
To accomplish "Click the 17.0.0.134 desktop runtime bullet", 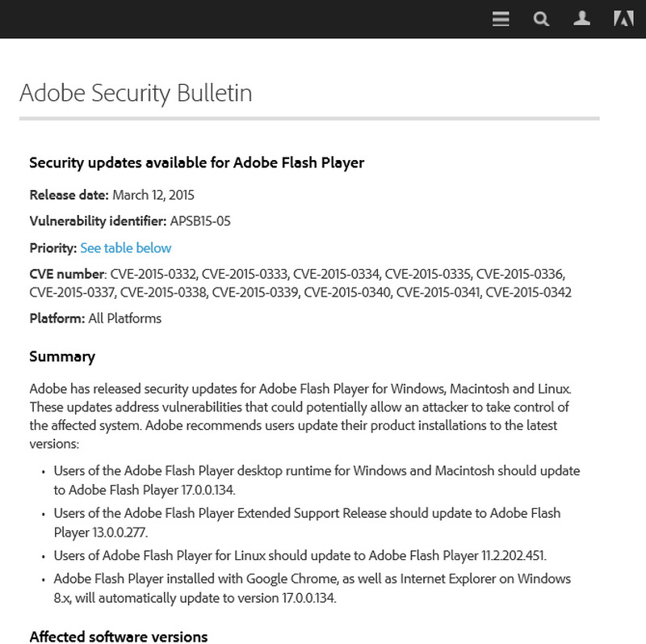I will (317, 479).
